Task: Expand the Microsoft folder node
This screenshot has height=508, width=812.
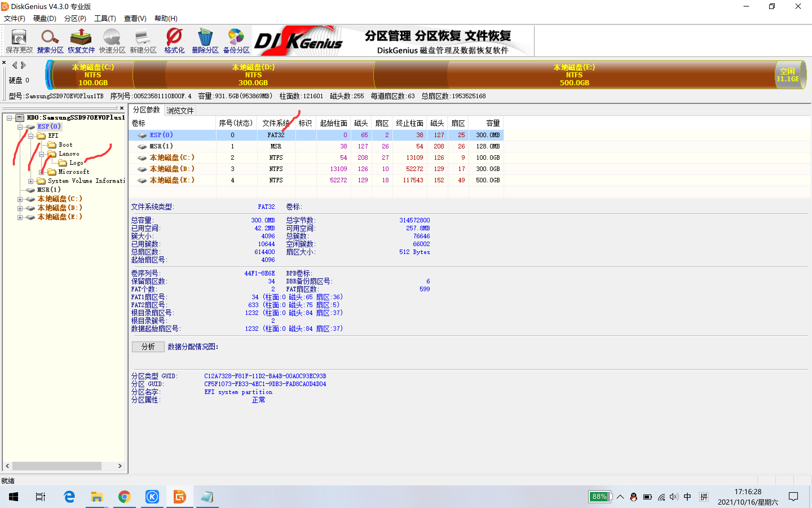Action: [x=42, y=172]
